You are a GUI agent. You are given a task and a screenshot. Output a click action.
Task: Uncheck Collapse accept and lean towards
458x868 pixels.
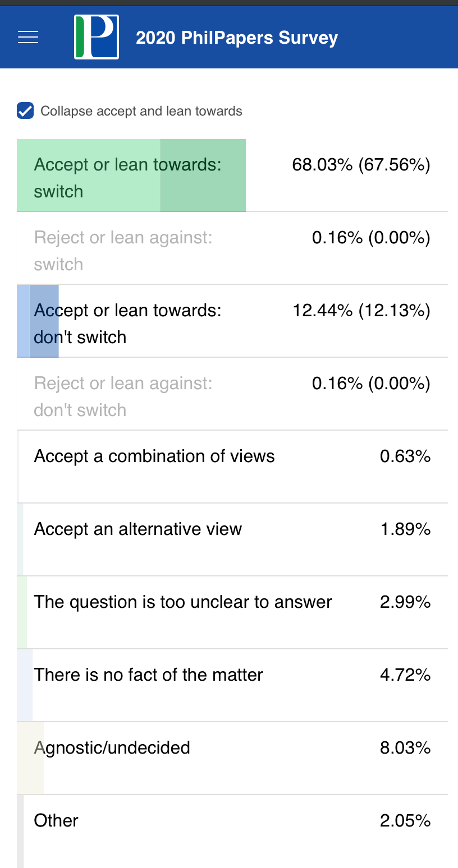25,111
